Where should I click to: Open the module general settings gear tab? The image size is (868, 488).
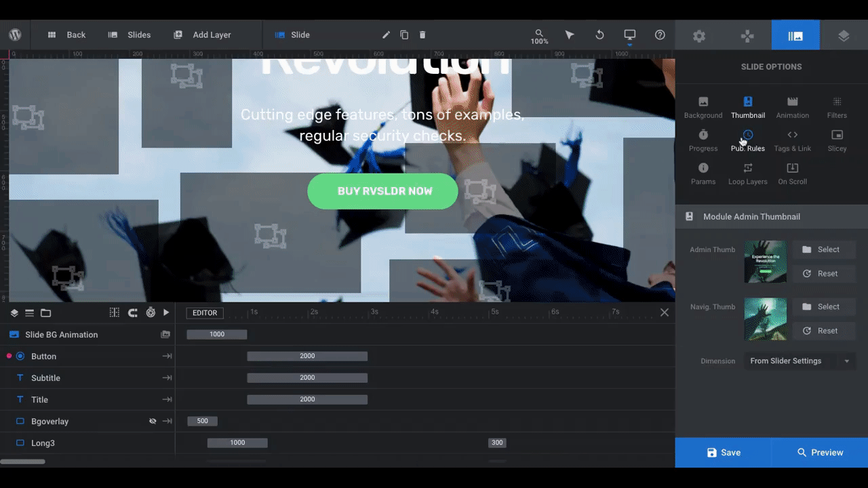699,35
